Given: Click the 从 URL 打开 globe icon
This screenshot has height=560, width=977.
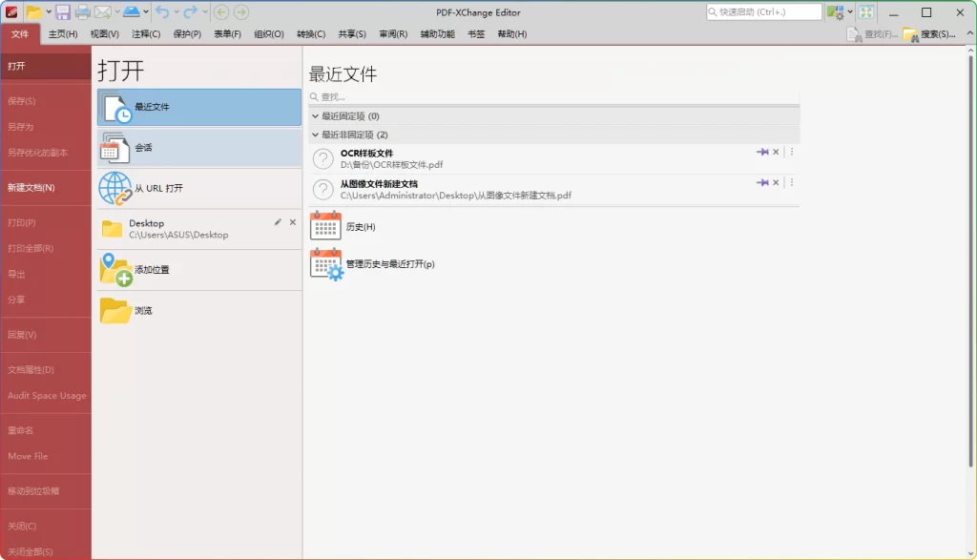Looking at the screenshot, I should tap(114, 188).
